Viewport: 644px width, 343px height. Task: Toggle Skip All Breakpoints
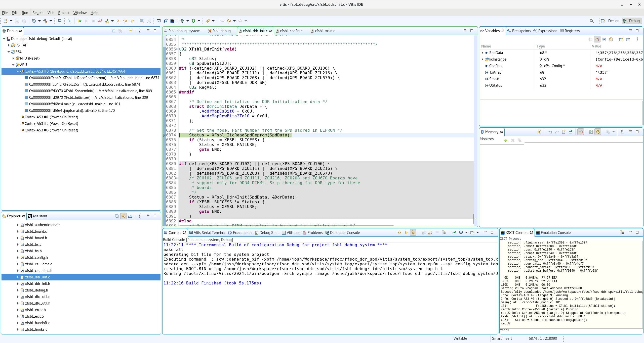[70, 21]
